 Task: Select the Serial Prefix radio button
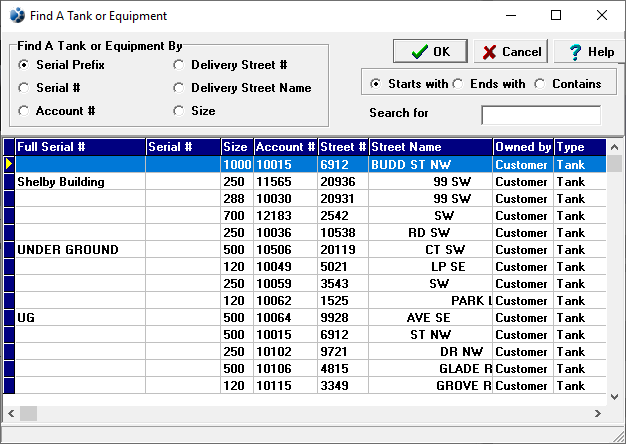pyautogui.click(x=24, y=65)
